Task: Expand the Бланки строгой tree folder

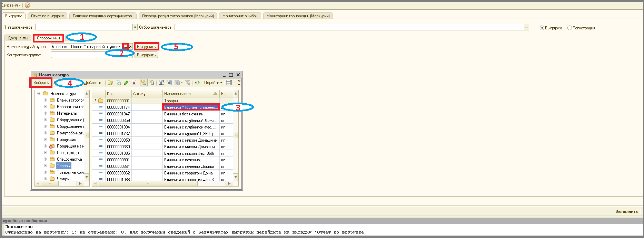Action: tap(45, 100)
